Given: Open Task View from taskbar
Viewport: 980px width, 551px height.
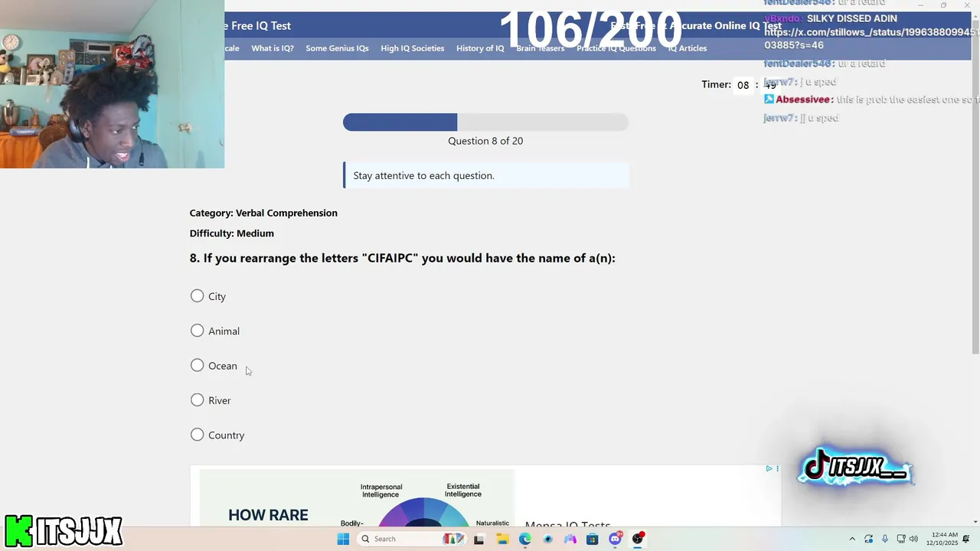Looking at the screenshot, I should [x=479, y=539].
